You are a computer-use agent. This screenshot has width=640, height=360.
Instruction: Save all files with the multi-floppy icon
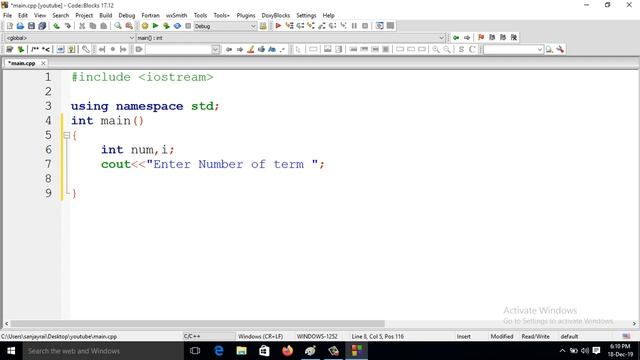(42, 26)
